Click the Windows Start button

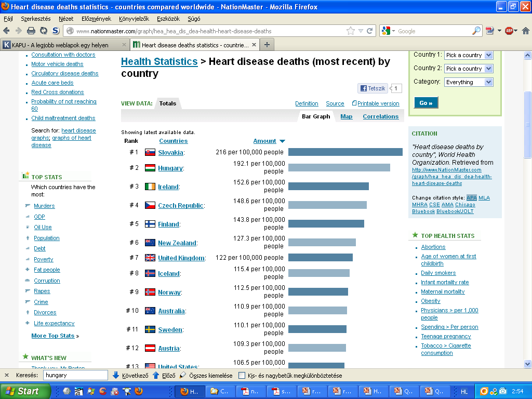25,391
